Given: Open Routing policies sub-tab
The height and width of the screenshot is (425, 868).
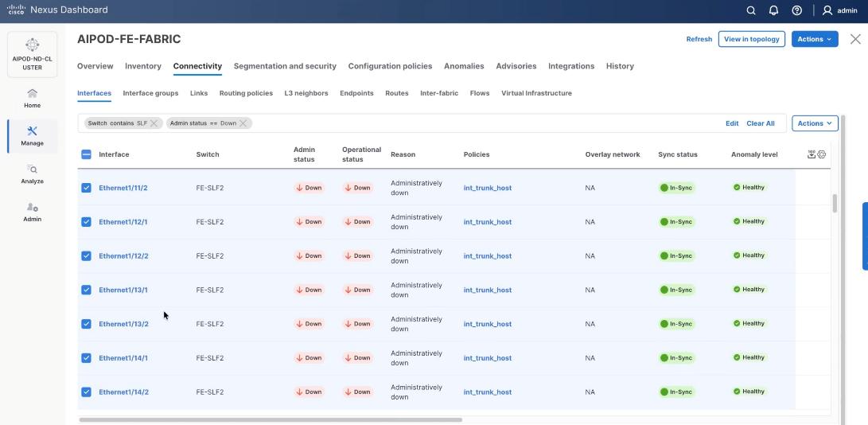Looking at the screenshot, I should tap(246, 93).
